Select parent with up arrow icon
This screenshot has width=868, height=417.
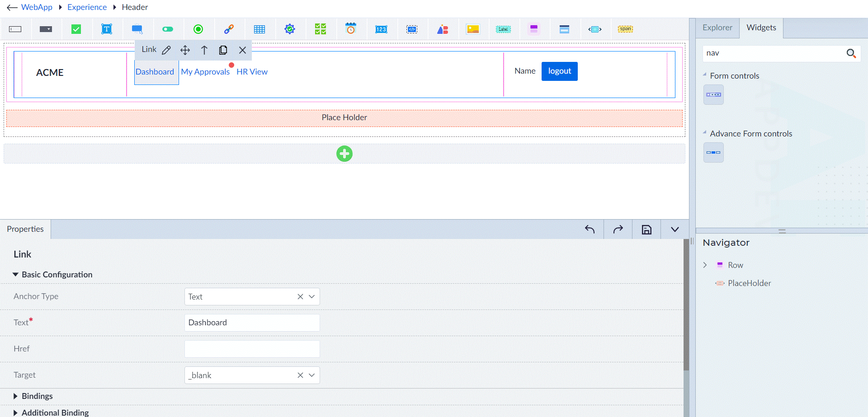[204, 50]
